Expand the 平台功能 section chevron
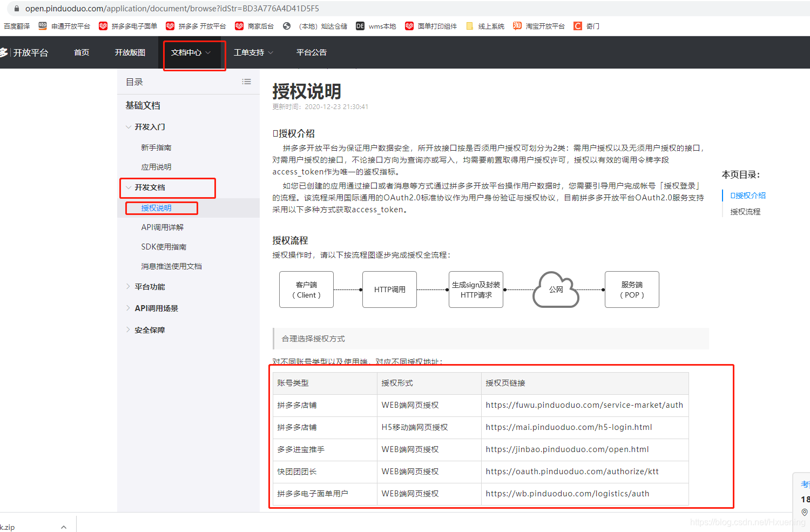Screen dimensions: 810x532 pyautogui.click(x=128, y=286)
